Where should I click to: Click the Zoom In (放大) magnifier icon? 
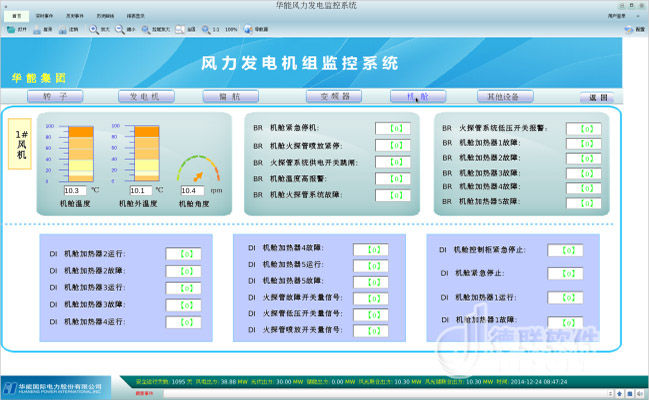point(93,30)
